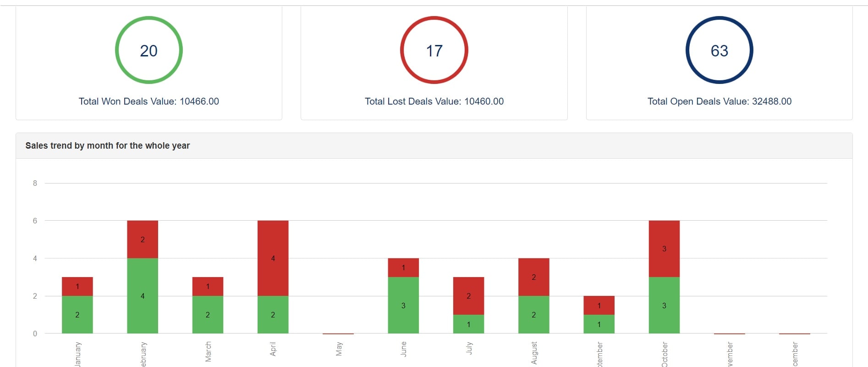Click June's green bar segment labeled 3

coord(403,306)
